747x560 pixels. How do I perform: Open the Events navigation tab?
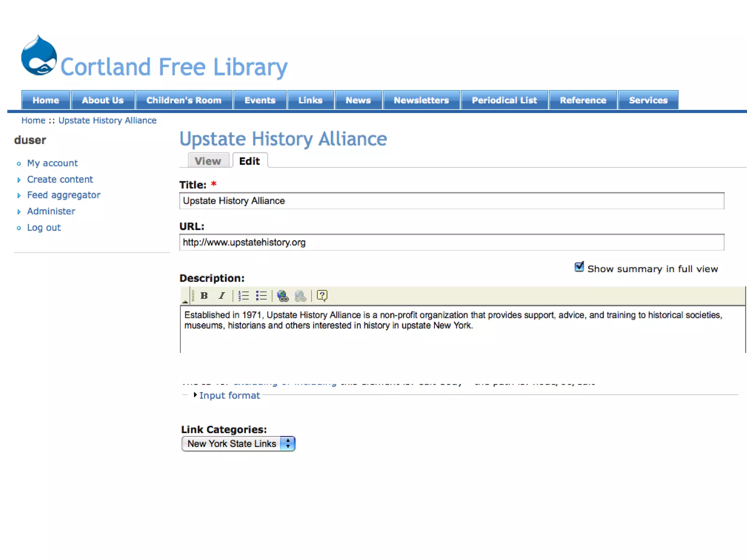coord(260,100)
